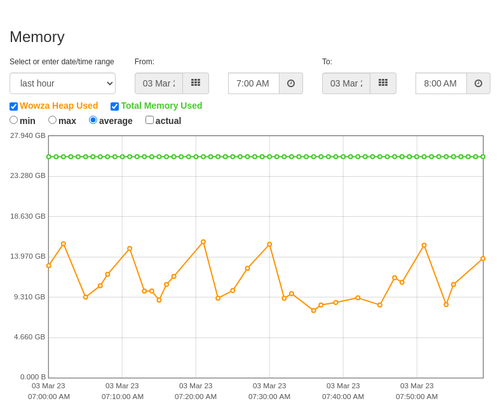This screenshot has width=500, height=403.
Task: Click the From date field '03 Mar'
Action: [x=159, y=83]
